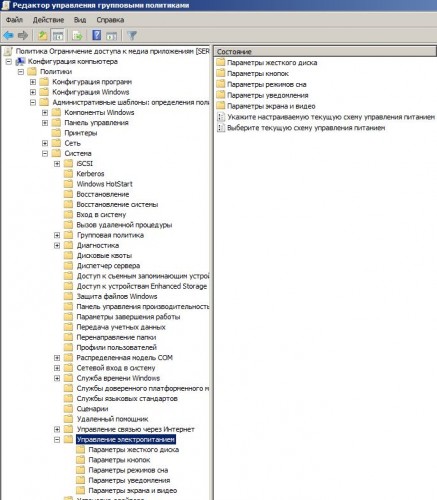
Task: Select Перенаправление папки in the tree
Action: pos(116,337)
